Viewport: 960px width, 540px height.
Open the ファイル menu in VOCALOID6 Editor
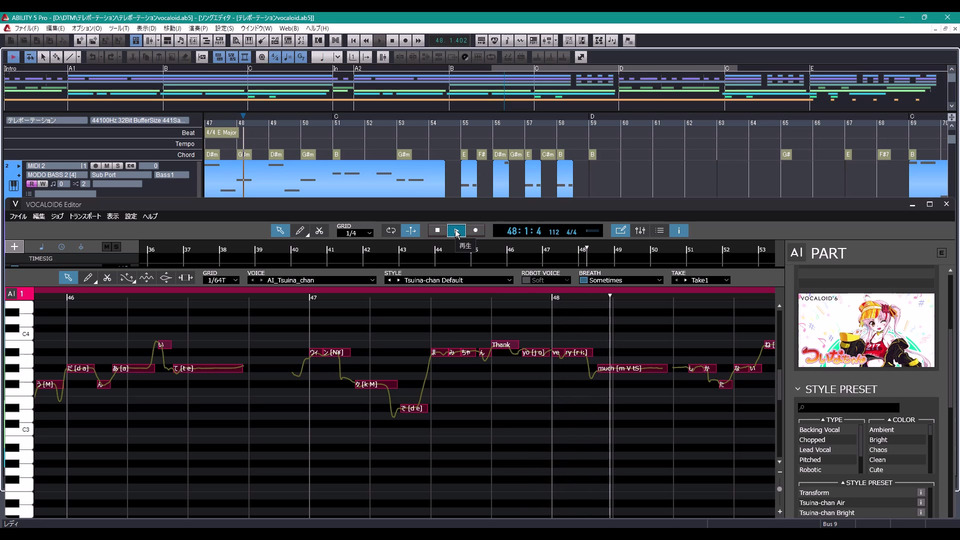[18, 216]
